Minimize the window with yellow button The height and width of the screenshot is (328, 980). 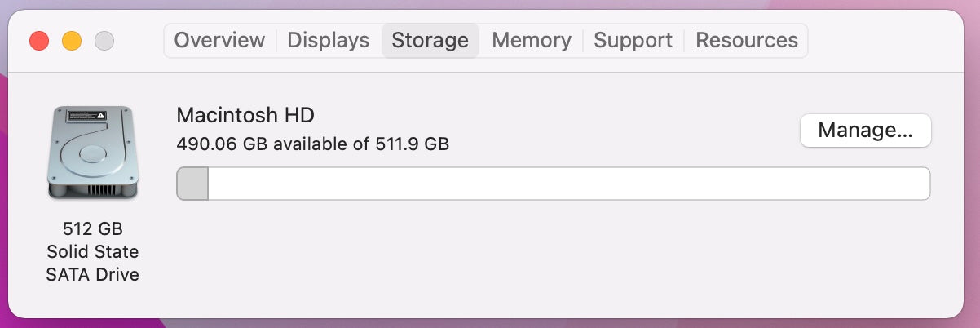72,40
